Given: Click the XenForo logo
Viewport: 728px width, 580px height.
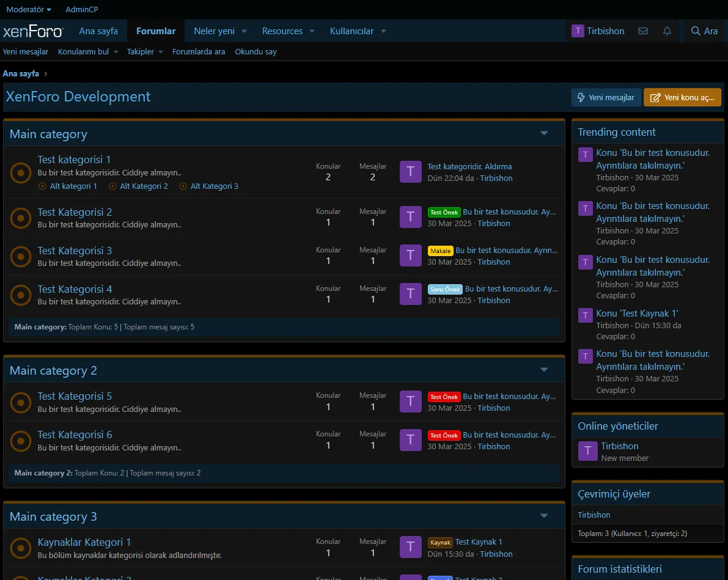Looking at the screenshot, I should [33, 31].
